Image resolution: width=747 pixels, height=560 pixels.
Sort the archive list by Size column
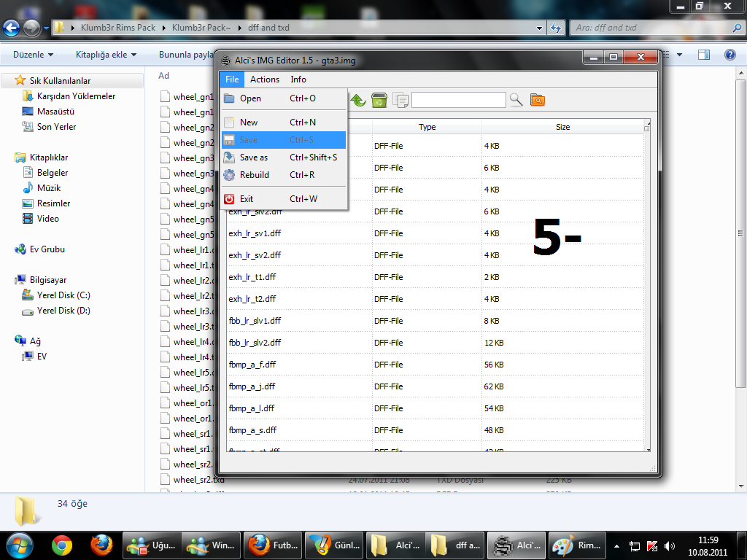(x=562, y=127)
